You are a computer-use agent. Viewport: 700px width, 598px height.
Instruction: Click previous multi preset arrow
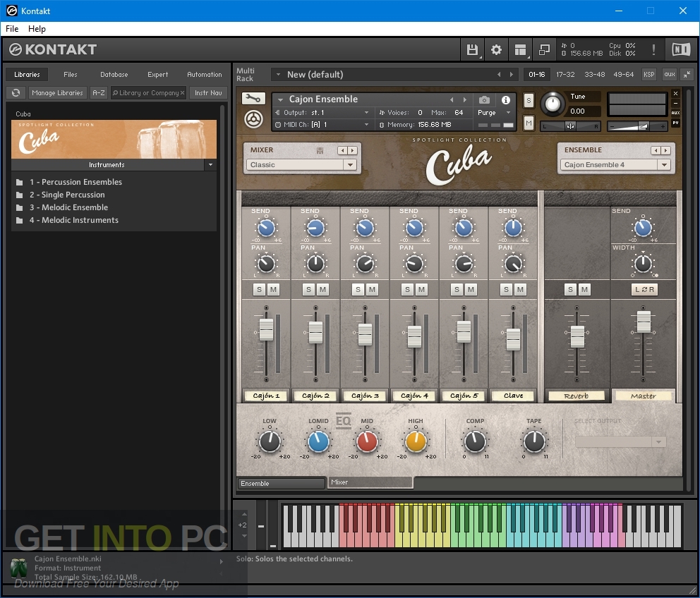tap(499, 75)
